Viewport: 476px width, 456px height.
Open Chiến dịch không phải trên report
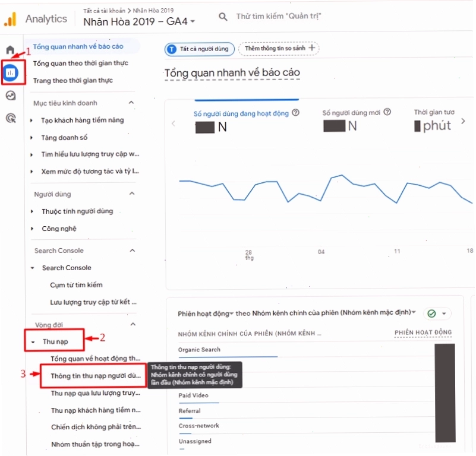coord(96,427)
